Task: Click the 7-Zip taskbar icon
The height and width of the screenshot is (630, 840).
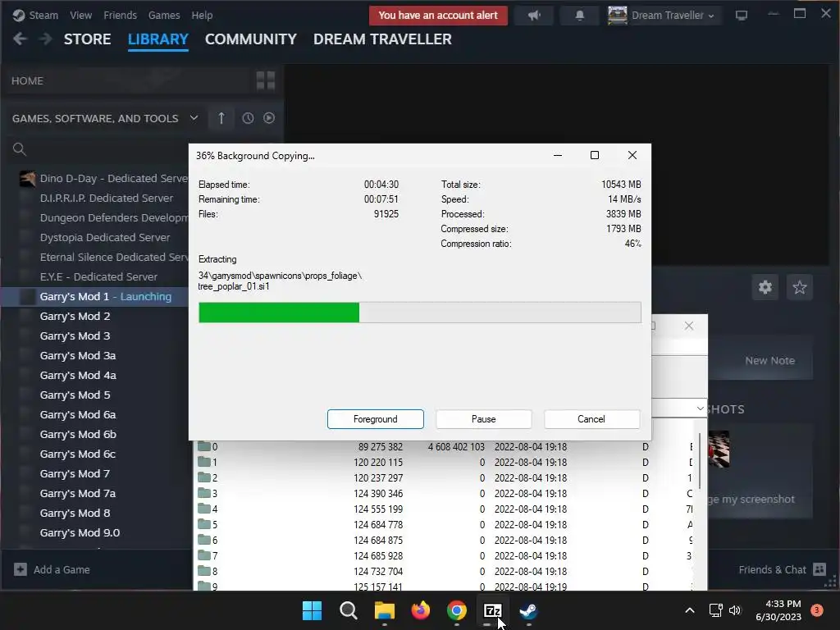Action: pyautogui.click(x=492, y=610)
